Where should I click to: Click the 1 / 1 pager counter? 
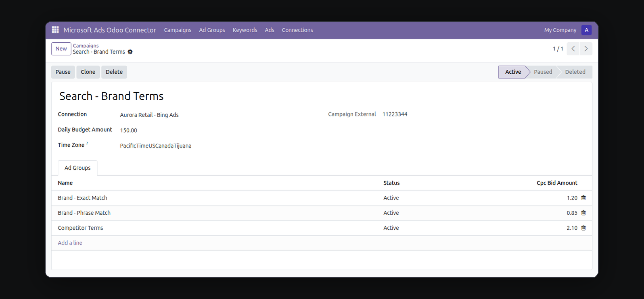[x=558, y=49]
